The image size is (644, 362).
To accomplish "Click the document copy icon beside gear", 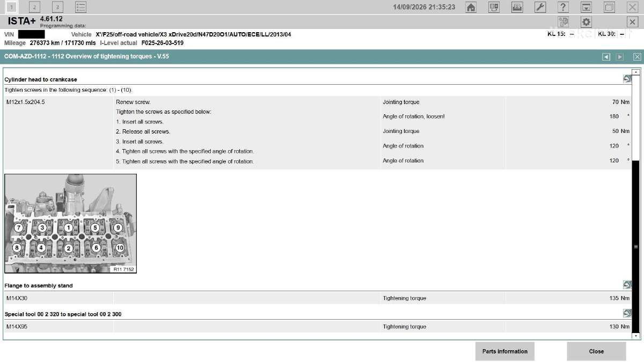I will pos(563,21).
